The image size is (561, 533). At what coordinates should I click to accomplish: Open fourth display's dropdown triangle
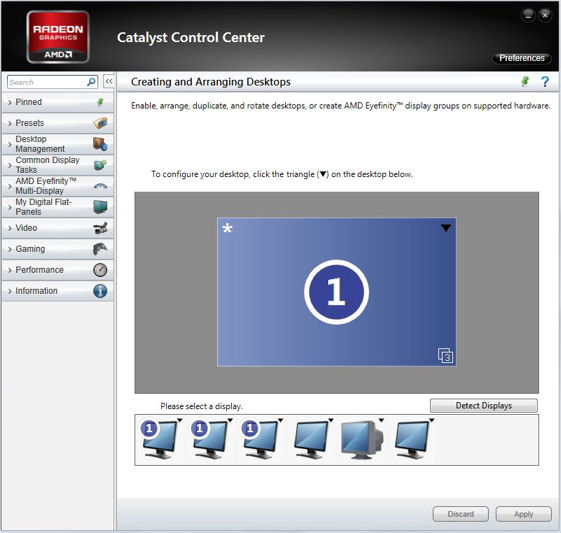coord(331,420)
